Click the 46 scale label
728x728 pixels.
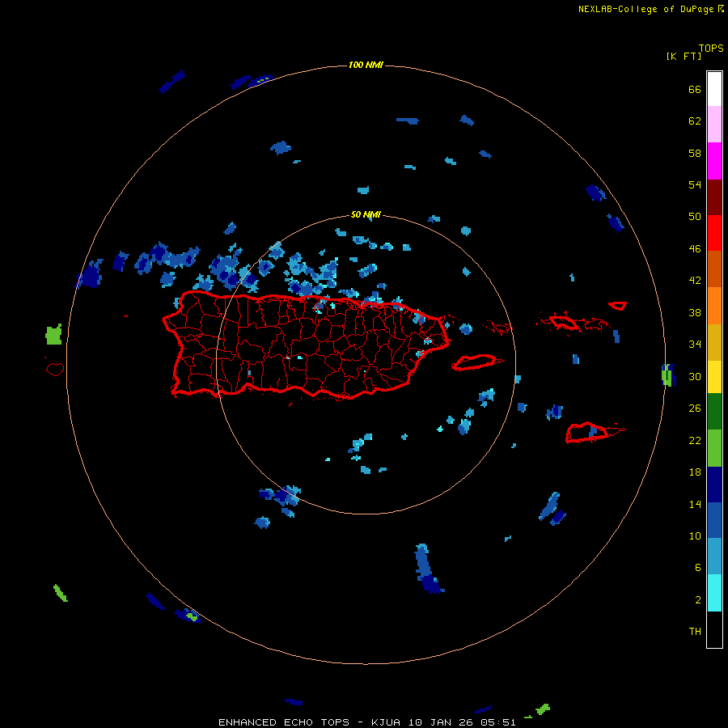pyautogui.click(x=695, y=249)
